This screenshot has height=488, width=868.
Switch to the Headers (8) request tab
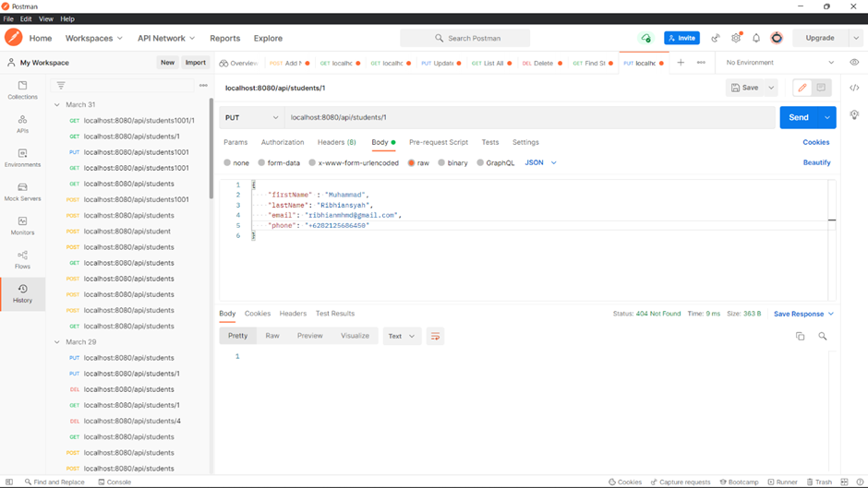(336, 142)
